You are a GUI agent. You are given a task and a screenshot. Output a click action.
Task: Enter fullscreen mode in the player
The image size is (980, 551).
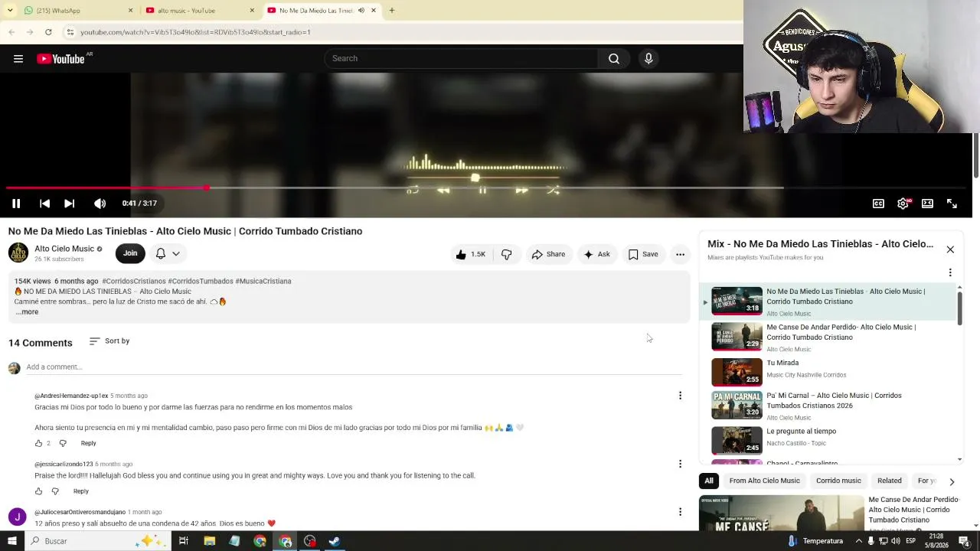click(x=952, y=204)
